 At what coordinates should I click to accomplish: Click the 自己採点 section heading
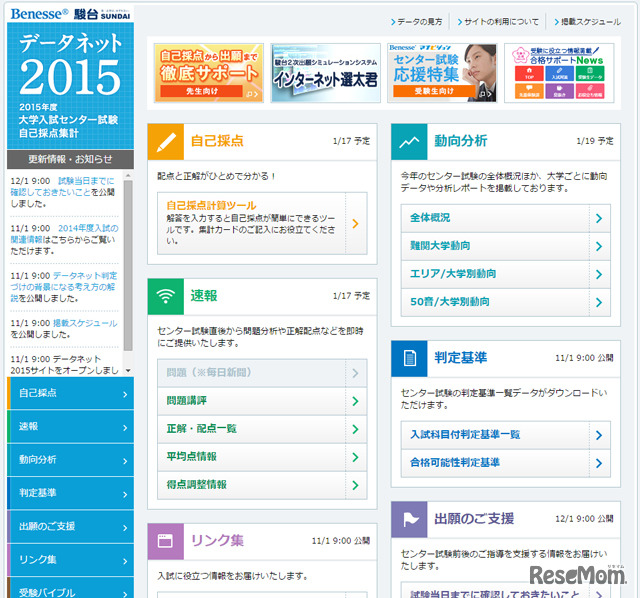217,141
